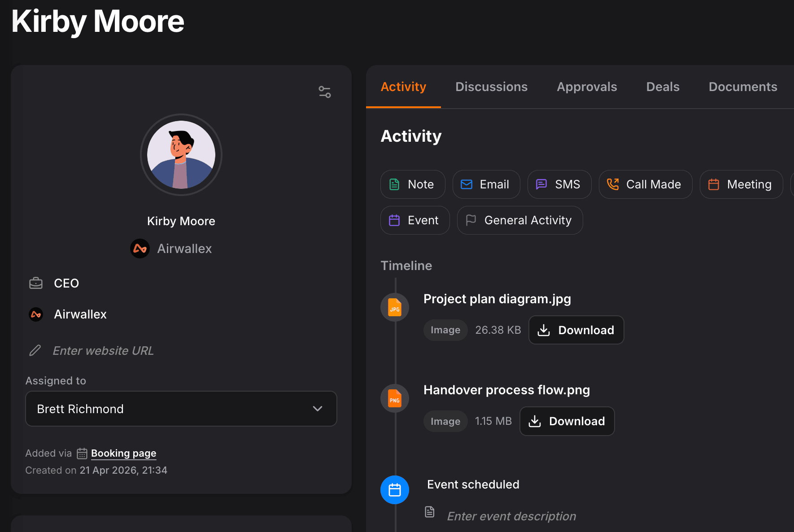Click the Event scheduled calendar marker
This screenshot has height=532, width=794.
tap(394, 489)
